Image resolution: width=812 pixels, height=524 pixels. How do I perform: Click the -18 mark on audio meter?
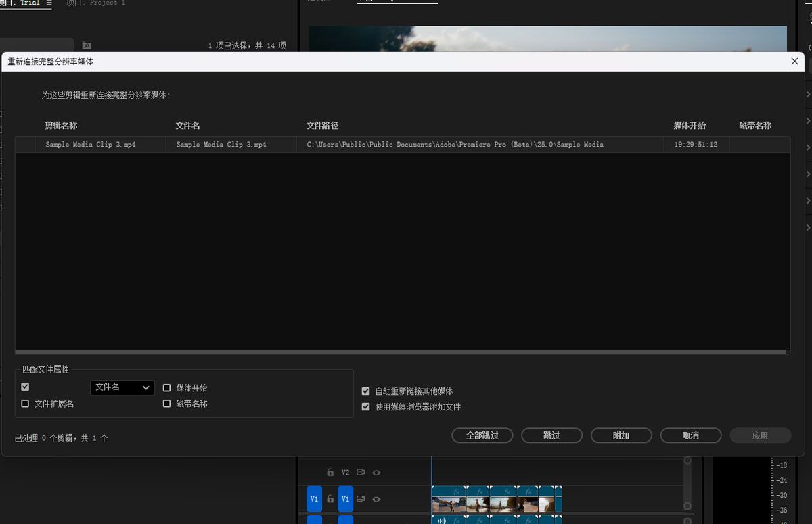coord(782,465)
